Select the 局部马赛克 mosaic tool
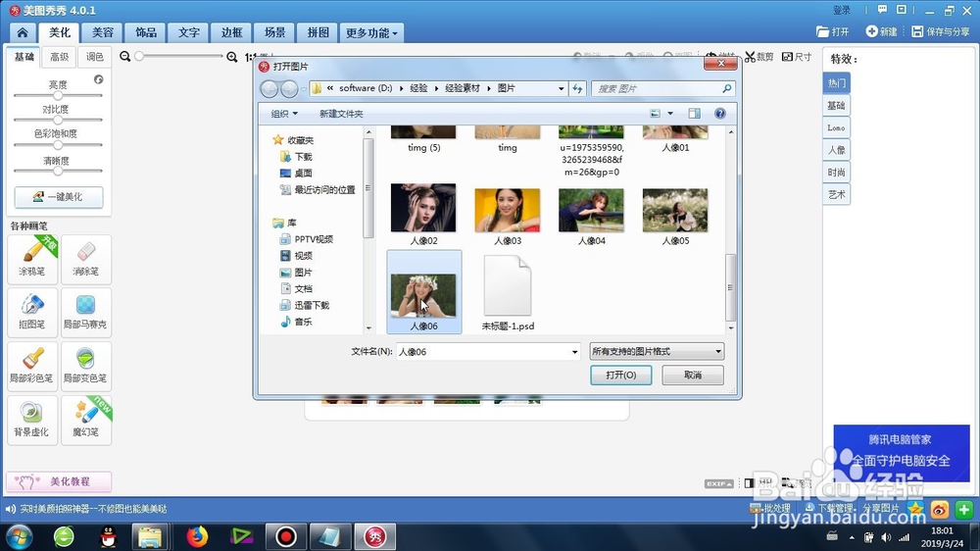This screenshot has width=980, height=551. (x=86, y=312)
